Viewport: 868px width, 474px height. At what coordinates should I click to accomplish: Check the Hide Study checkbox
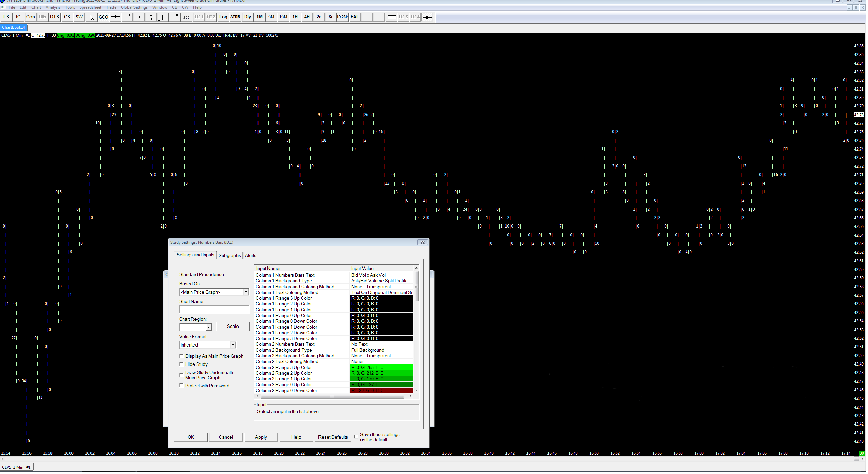click(x=182, y=365)
